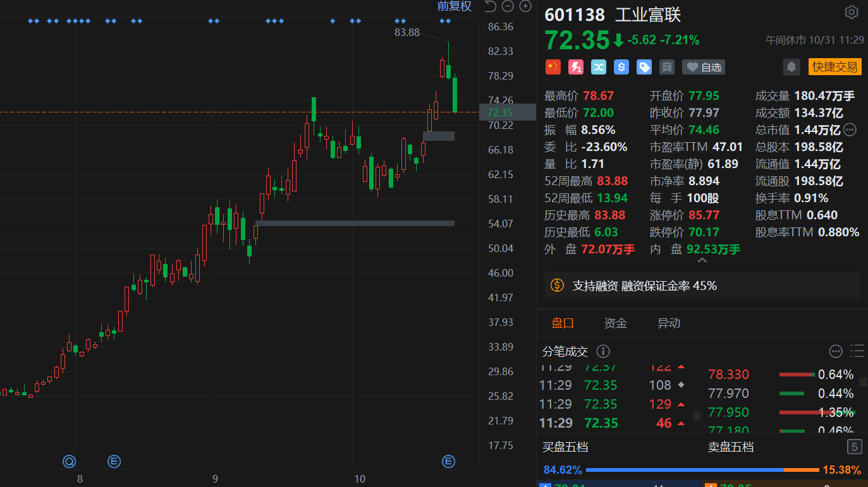Image resolution: width=868 pixels, height=487 pixels.
Task: Switch to the 异动 tab
Action: tap(668, 323)
